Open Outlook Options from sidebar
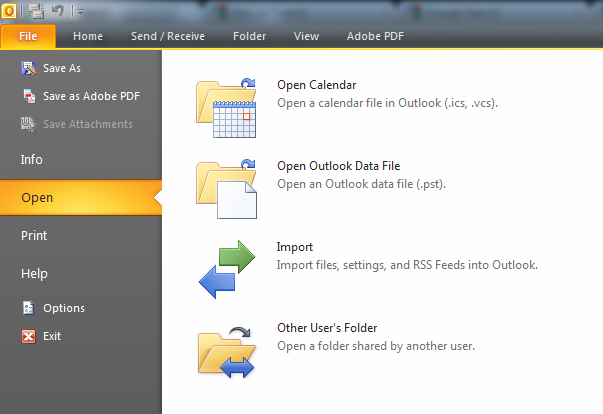The width and height of the screenshot is (603, 414). pos(64,308)
